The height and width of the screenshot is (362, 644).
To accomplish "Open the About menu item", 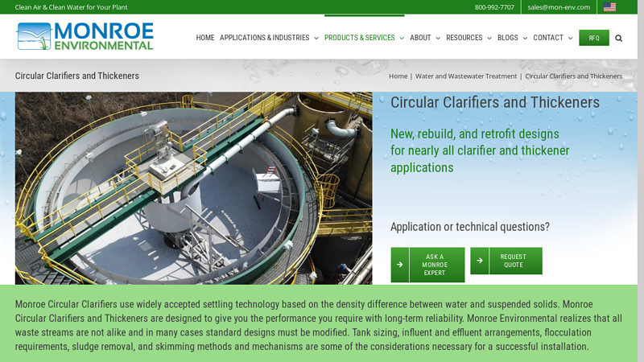I will point(420,38).
